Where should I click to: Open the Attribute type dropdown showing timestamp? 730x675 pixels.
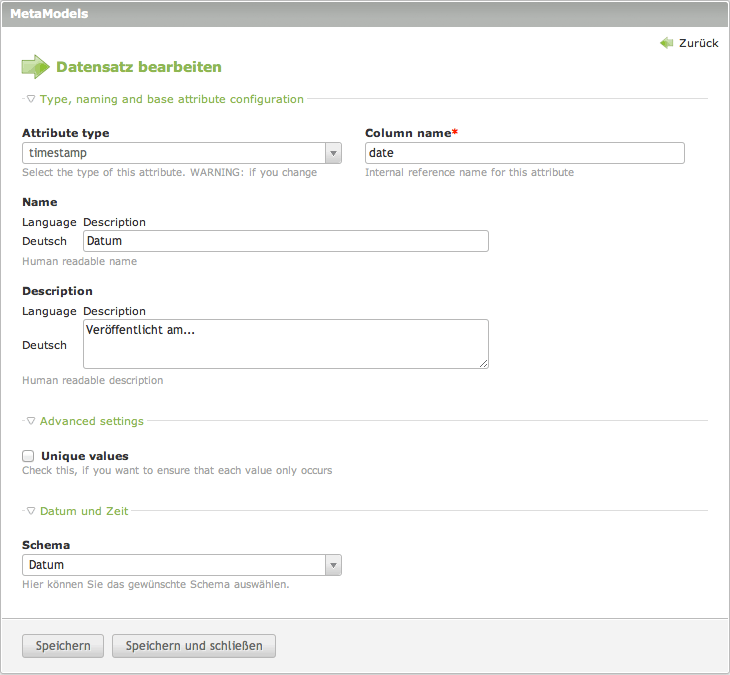(x=181, y=153)
